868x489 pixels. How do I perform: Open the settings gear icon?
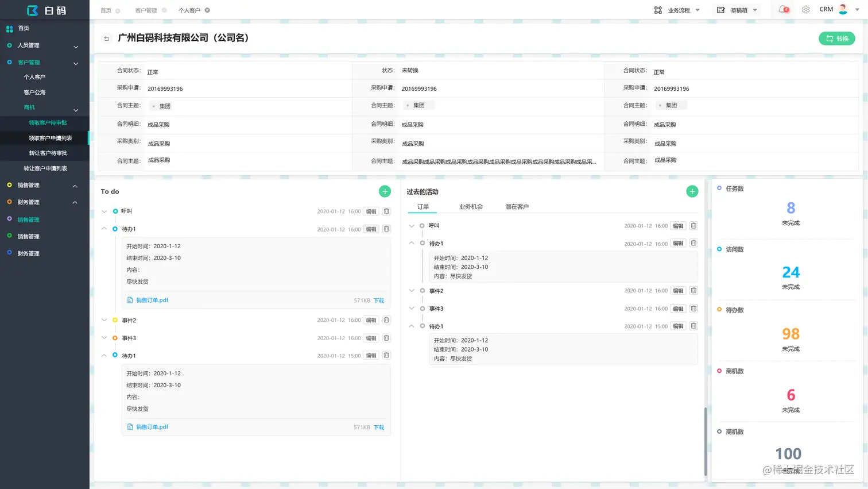[x=806, y=10]
